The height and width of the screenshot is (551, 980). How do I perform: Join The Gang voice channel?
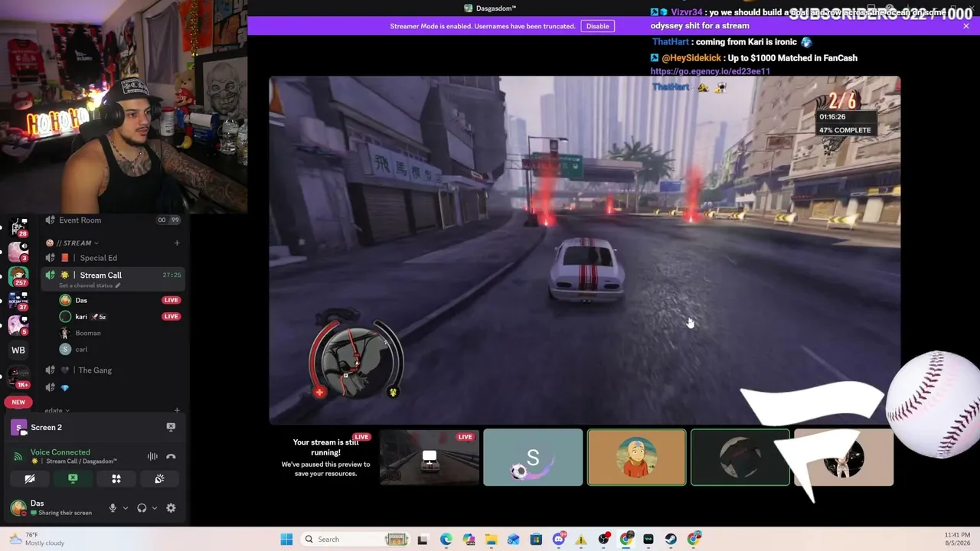click(x=113, y=370)
